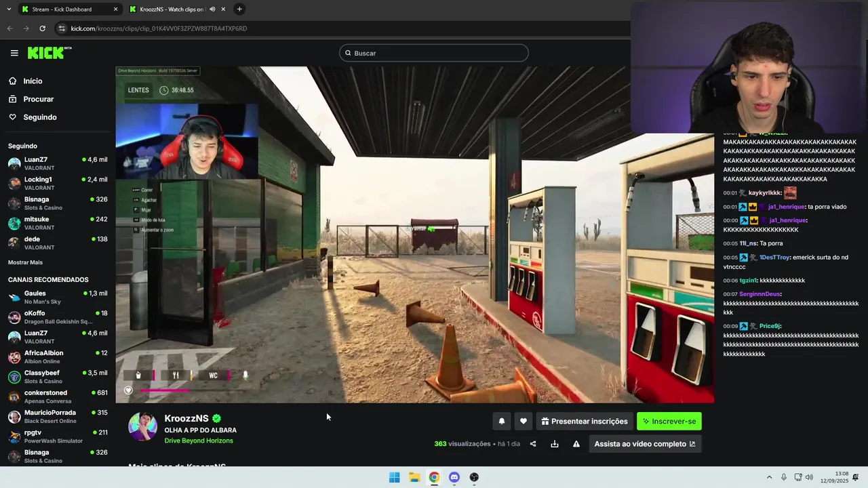Screen dimensions: 868x488
Task: Open File Explorer from taskbar
Action: click(414, 477)
